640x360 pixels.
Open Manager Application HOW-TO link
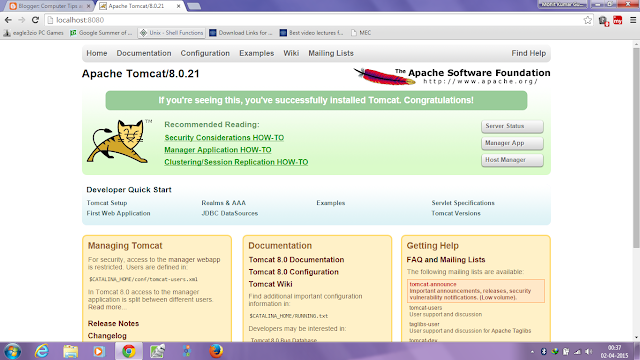(218, 150)
